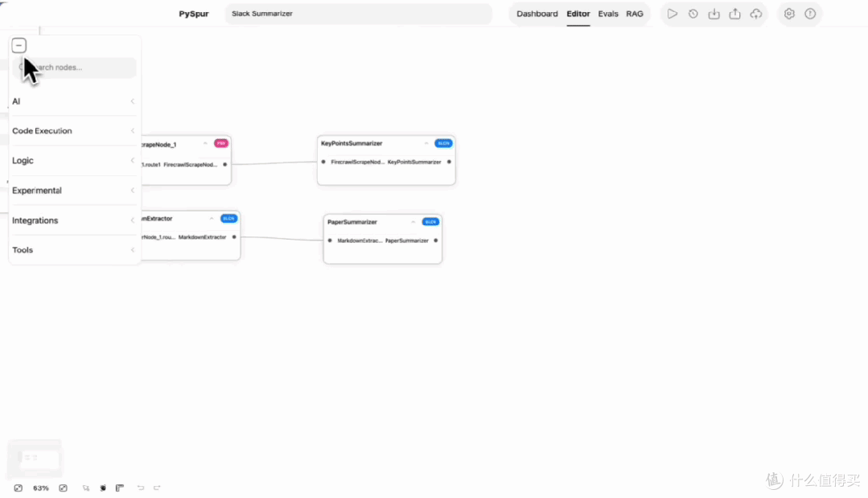Click the download workflow icon
The width and height of the screenshot is (868, 498).
click(x=714, y=14)
